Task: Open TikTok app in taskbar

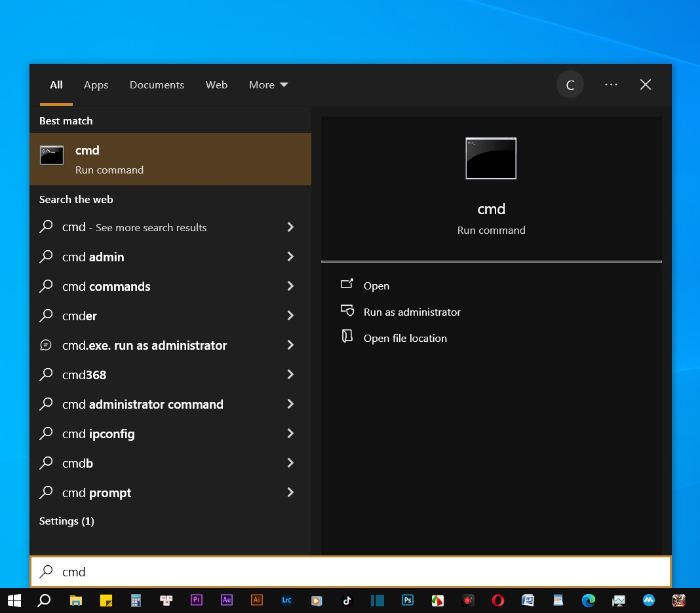Action: tap(347, 601)
